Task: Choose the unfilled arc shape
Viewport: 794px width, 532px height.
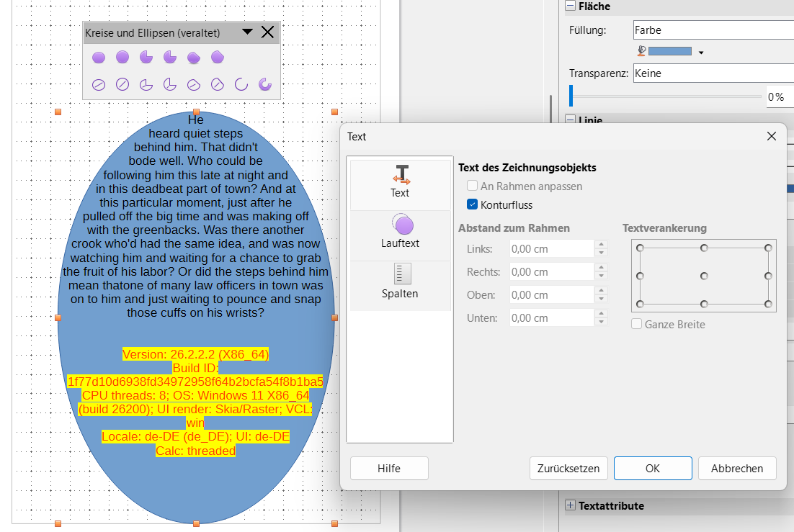Action: [241, 85]
